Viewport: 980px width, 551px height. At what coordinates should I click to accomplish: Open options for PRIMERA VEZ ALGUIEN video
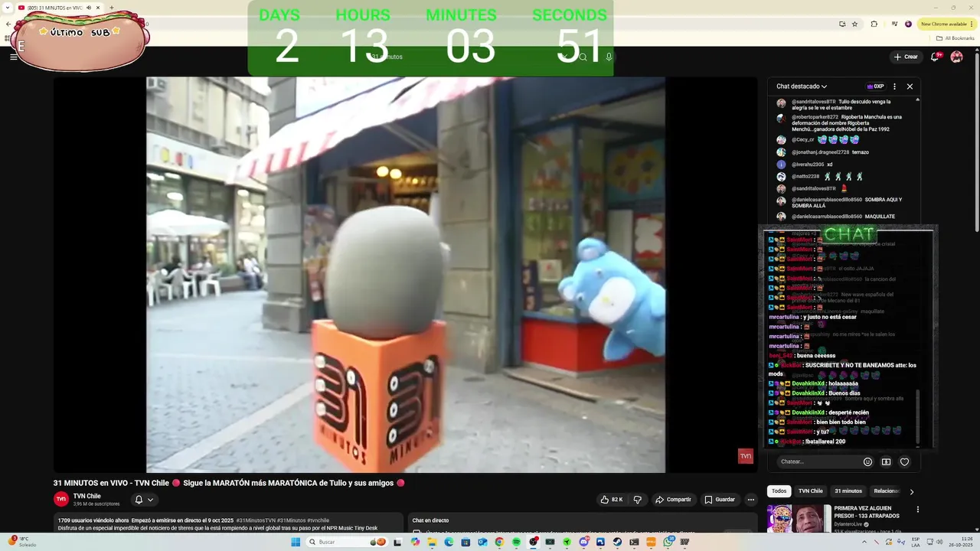click(917, 510)
